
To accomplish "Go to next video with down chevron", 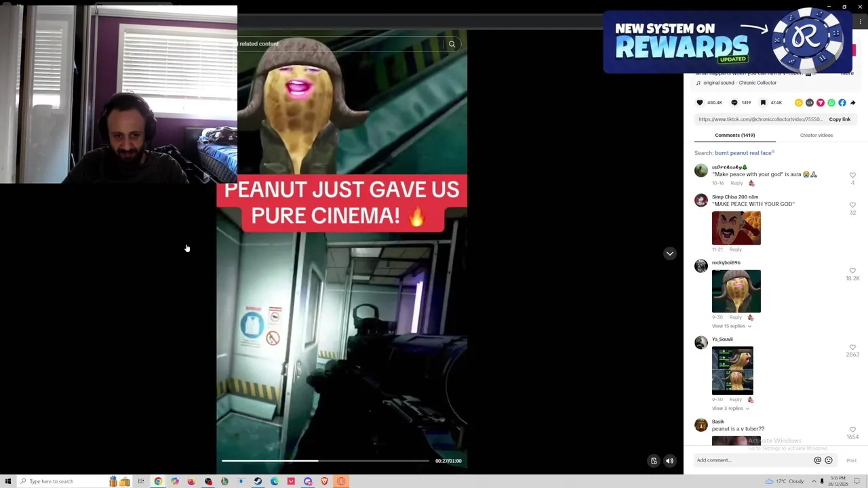I will coord(669,253).
